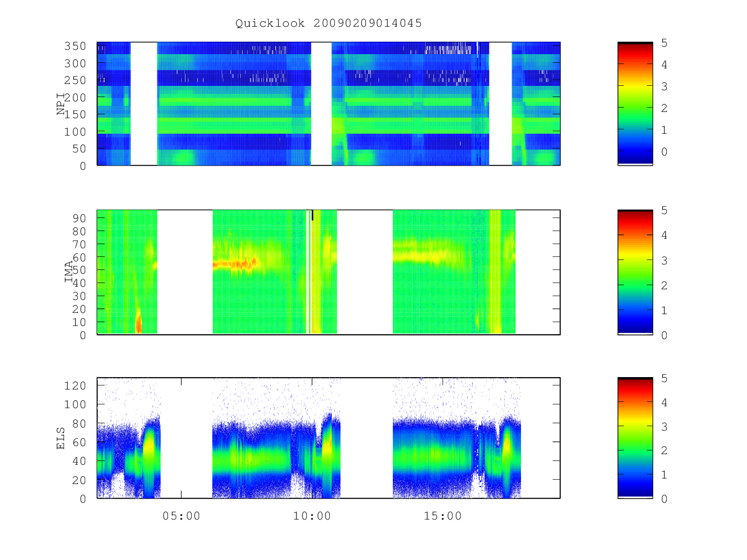Click the 70 tick on IMA axis
This screenshot has width=747, height=560.
[80, 244]
